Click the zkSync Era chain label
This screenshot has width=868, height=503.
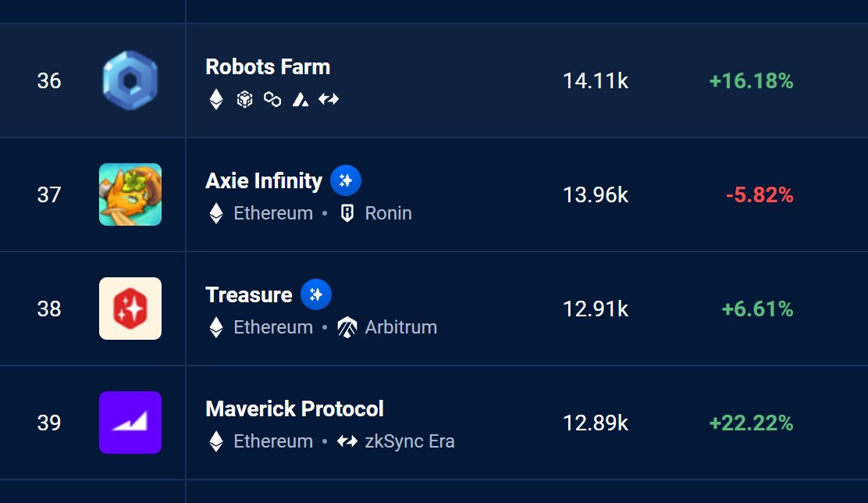[x=410, y=441]
